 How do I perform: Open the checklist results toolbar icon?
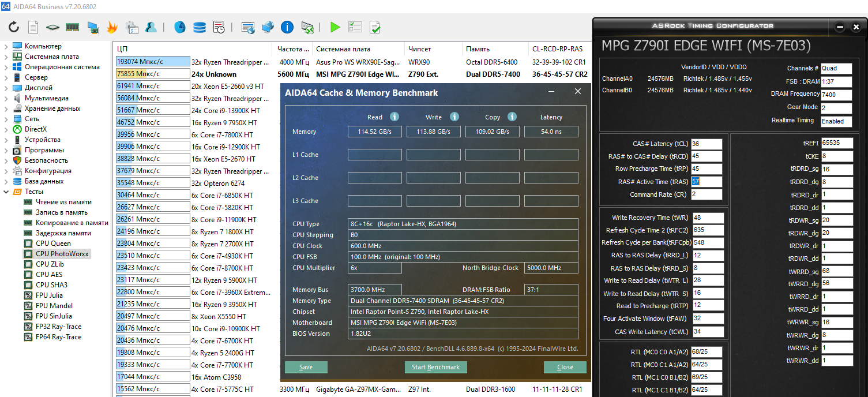(355, 27)
